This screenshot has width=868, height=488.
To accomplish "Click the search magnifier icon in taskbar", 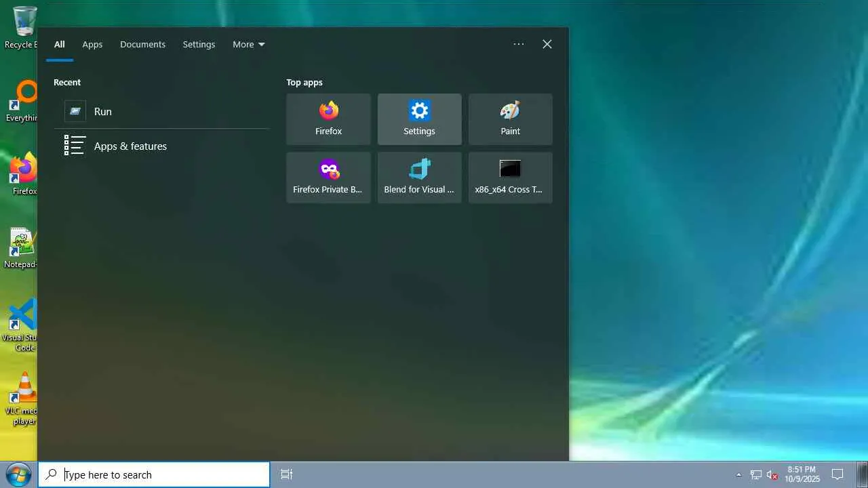I will point(51,474).
